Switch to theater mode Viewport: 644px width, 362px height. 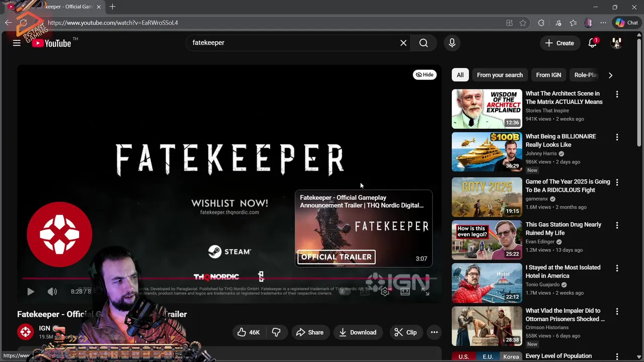(405, 292)
